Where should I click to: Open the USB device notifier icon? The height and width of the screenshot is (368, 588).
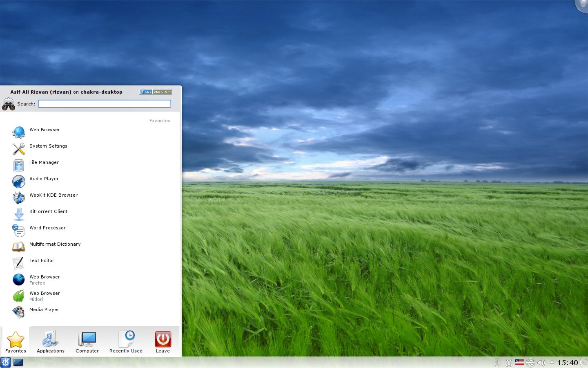click(x=530, y=363)
